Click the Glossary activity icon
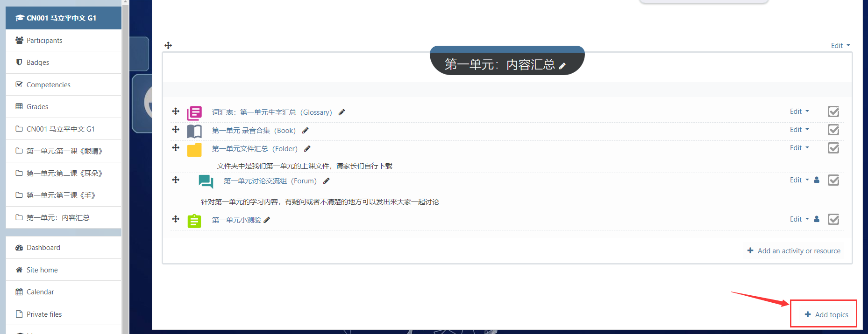This screenshot has height=334, width=868. click(194, 113)
